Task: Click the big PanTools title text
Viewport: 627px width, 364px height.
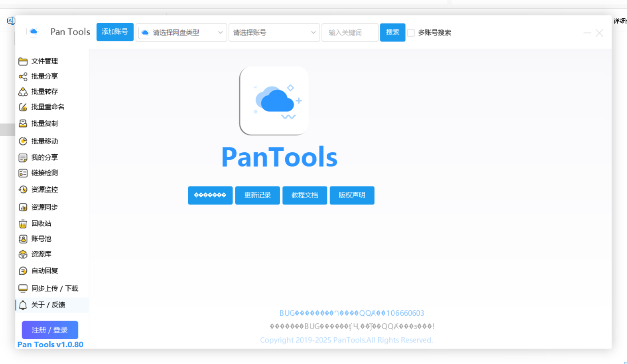Action: [x=280, y=157]
